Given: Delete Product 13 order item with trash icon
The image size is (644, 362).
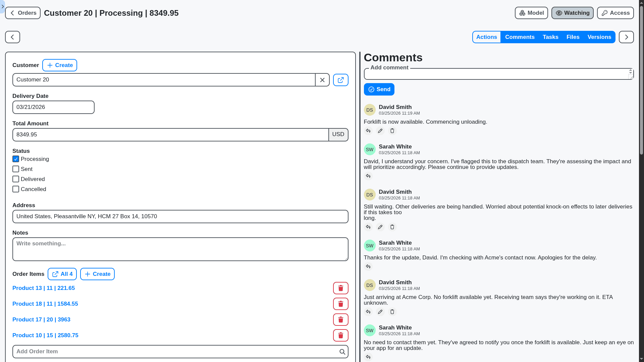Looking at the screenshot, I should 341,288.
